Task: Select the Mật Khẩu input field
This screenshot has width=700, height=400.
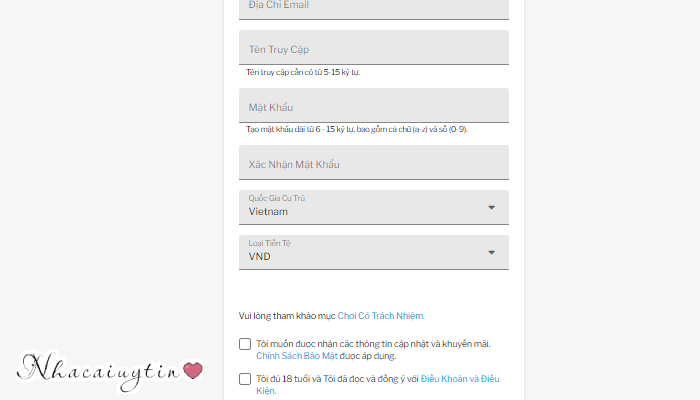Action: [x=374, y=105]
